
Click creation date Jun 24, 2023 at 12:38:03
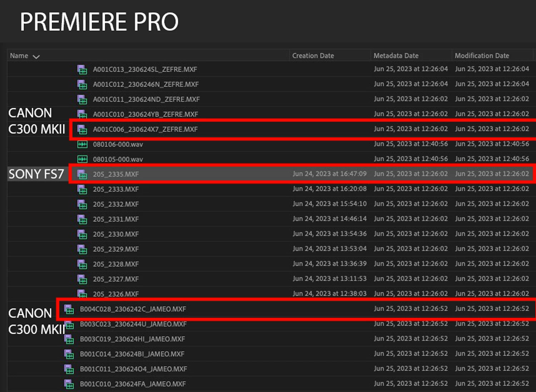[x=329, y=294]
